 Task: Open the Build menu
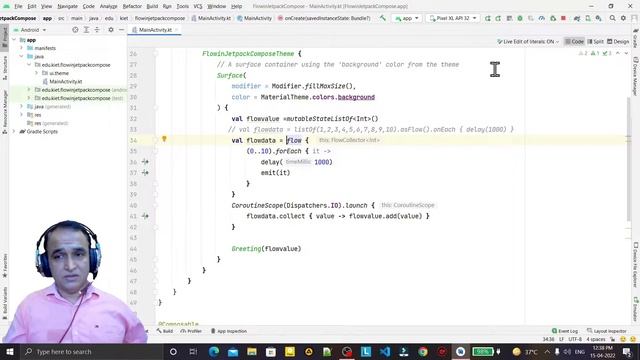pyautogui.click(x=152, y=6)
